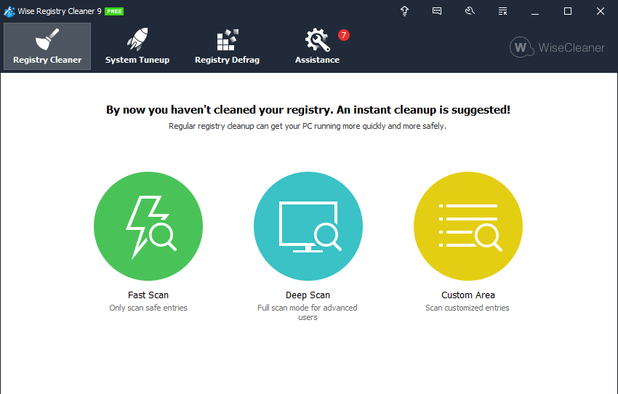Screen dimensions: 618x394
Task: Click the Custom Area label
Action: tap(468, 295)
